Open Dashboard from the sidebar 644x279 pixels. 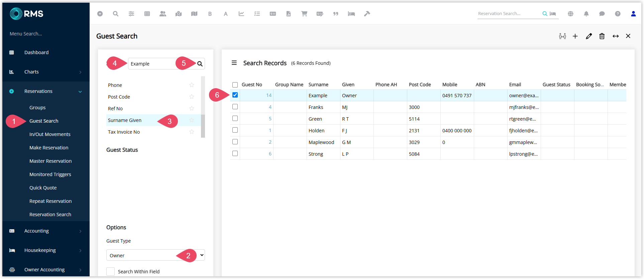point(46,52)
